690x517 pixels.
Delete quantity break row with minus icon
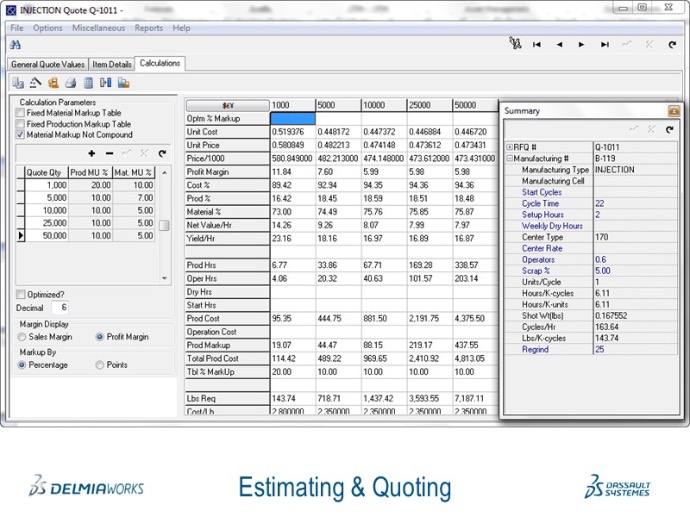click(x=108, y=153)
